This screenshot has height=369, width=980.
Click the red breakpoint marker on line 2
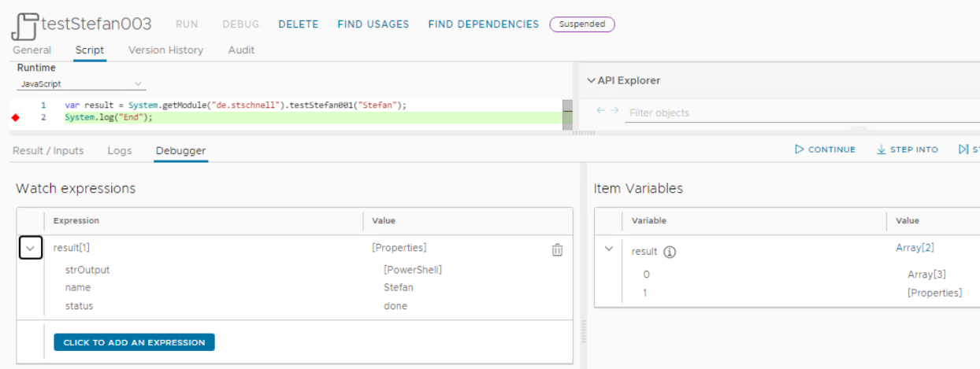point(15,118)
